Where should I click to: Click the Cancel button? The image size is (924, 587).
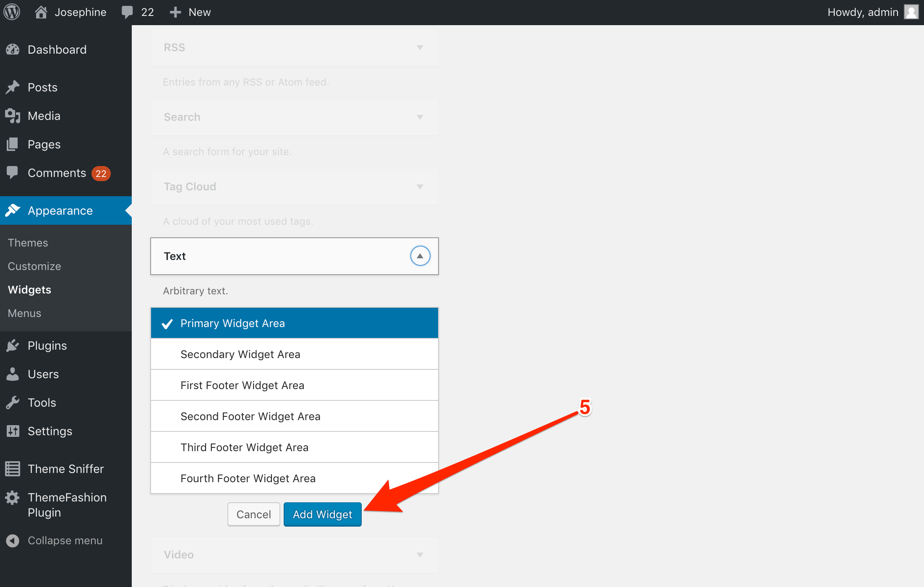point(253,513)
